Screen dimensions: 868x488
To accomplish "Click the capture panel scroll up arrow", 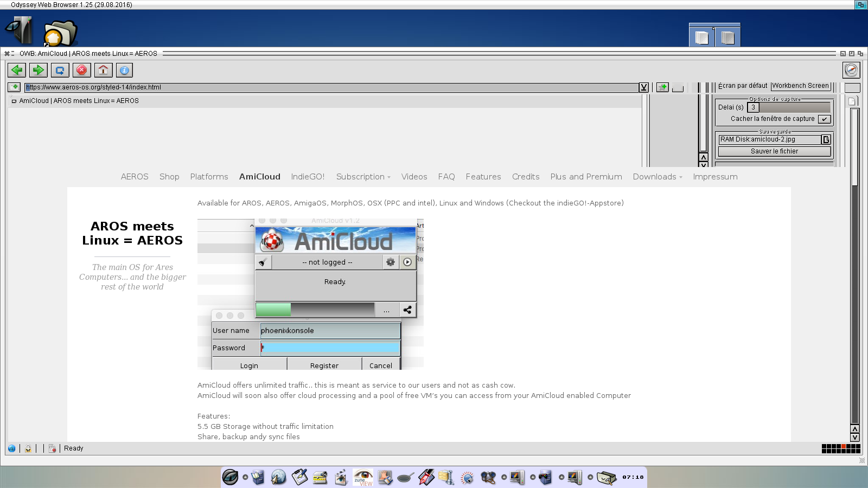I will [704, 157].
